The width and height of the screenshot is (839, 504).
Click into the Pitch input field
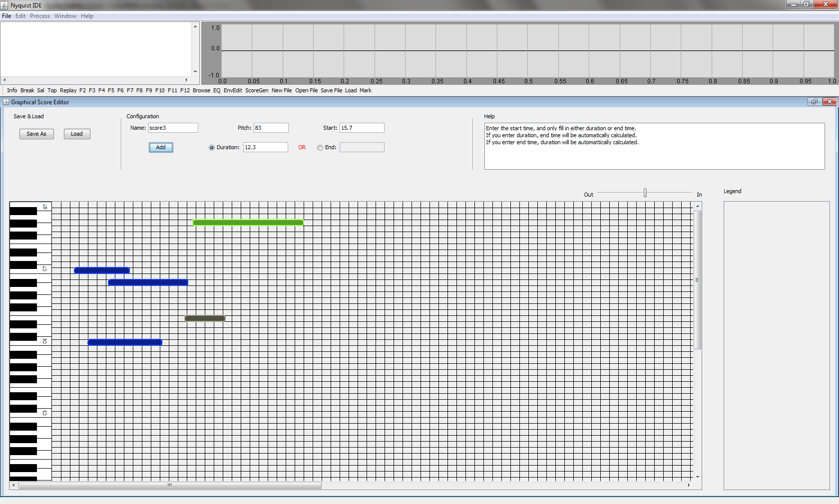coord(271,128)
